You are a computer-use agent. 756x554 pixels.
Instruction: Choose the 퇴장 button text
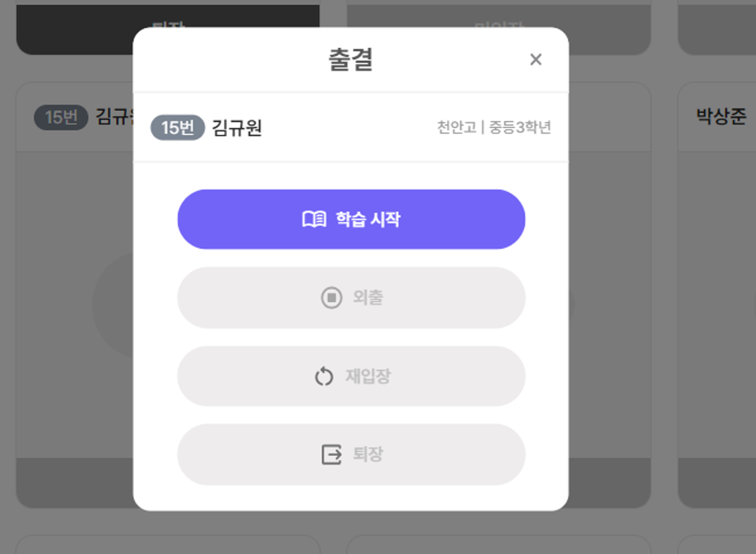coord(368,454)
